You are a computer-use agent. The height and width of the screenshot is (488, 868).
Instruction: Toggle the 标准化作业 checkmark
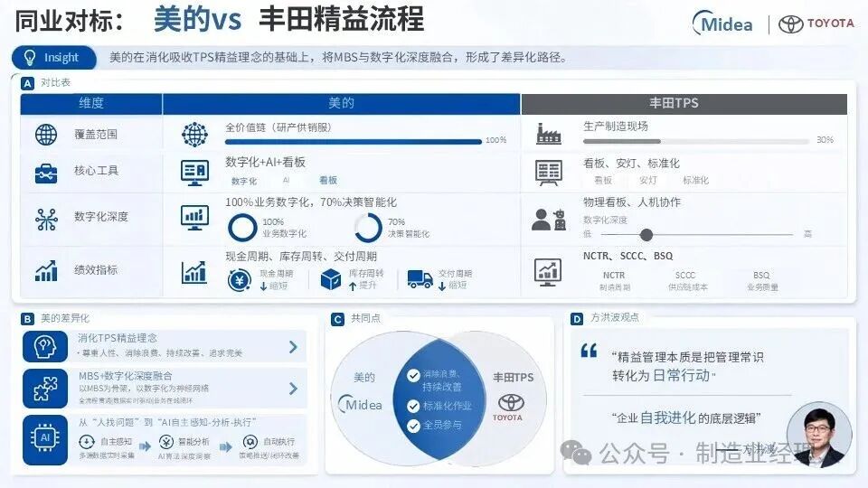[413, 406]
